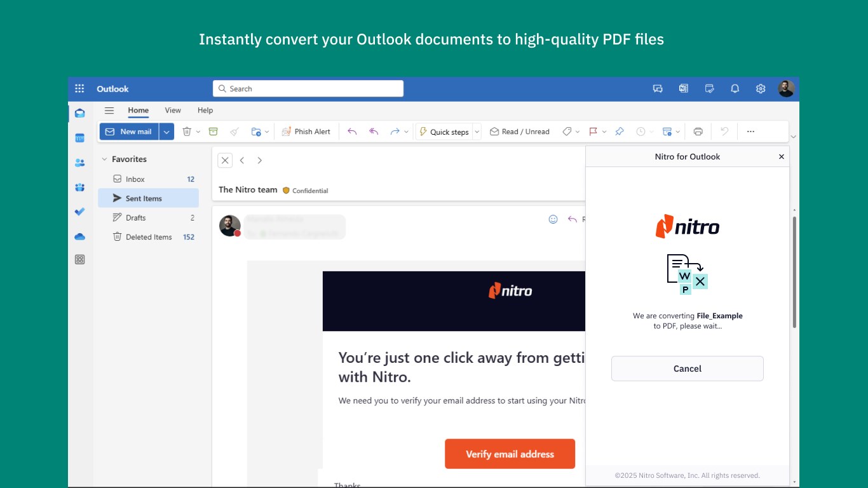Click the Categorize tag icon

point(567,132)
